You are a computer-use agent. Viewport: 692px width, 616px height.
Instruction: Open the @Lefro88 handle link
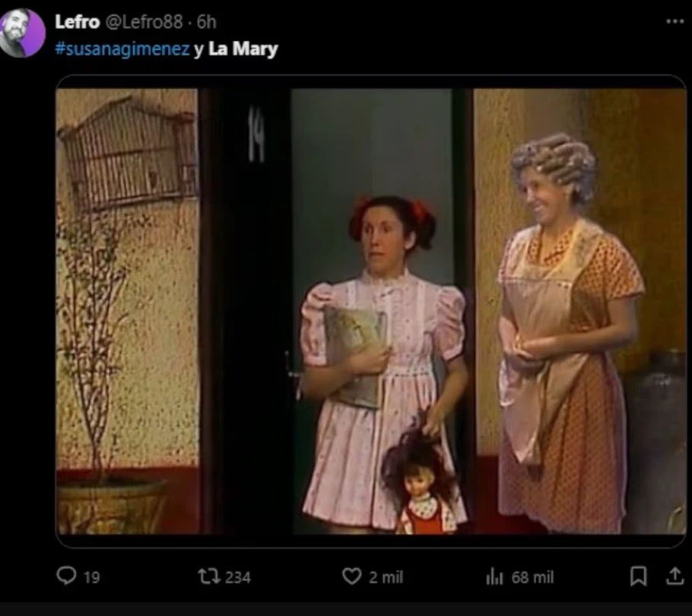(x=144, y=21)
